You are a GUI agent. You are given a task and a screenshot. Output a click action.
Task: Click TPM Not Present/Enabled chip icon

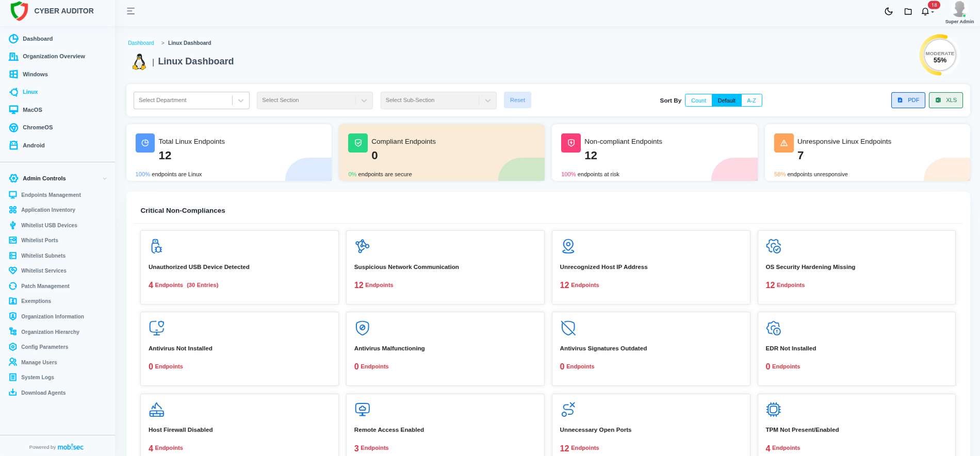pos(774,410)
